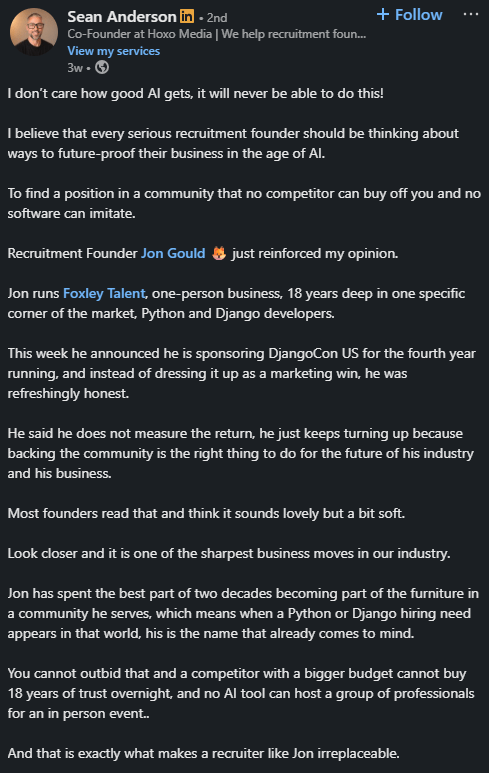Open the Jon Gould profile mention
The width and height of the screenshot is (489, 773).
[x=173, y=253]
